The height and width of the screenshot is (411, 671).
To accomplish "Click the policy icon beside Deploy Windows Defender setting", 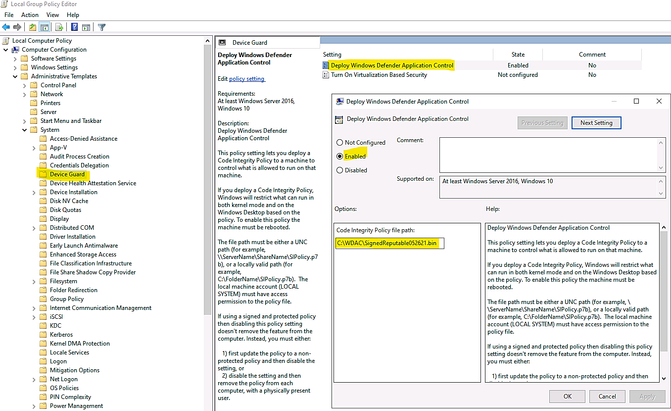I will click(x=325, y=66).
